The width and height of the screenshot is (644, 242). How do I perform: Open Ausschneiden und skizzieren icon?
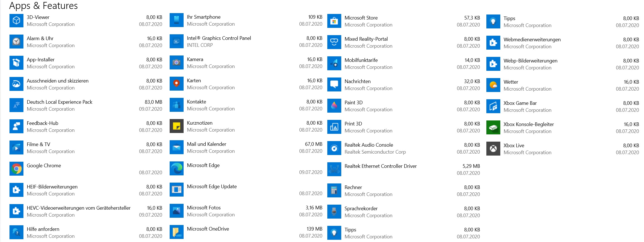pos(16,84)
